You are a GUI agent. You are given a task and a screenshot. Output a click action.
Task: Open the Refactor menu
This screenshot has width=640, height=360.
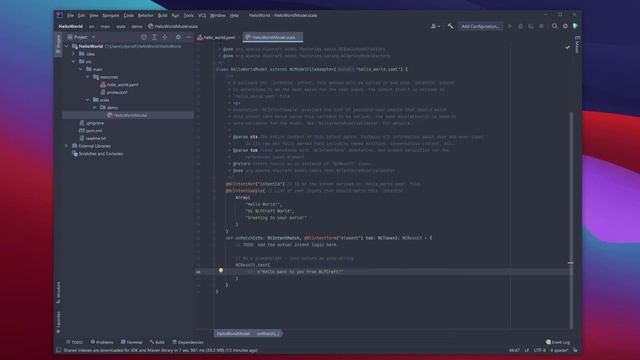click(145, 16)
